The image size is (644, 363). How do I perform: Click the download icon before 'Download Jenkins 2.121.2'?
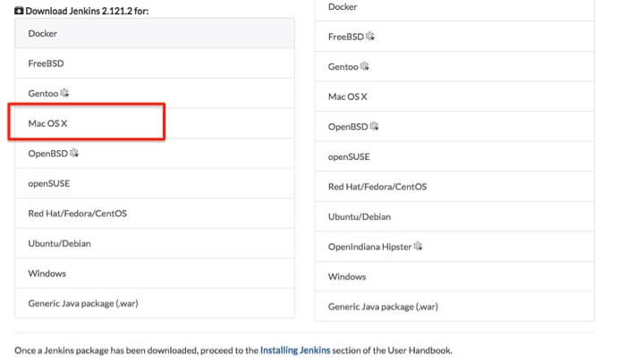pos(19,11)
